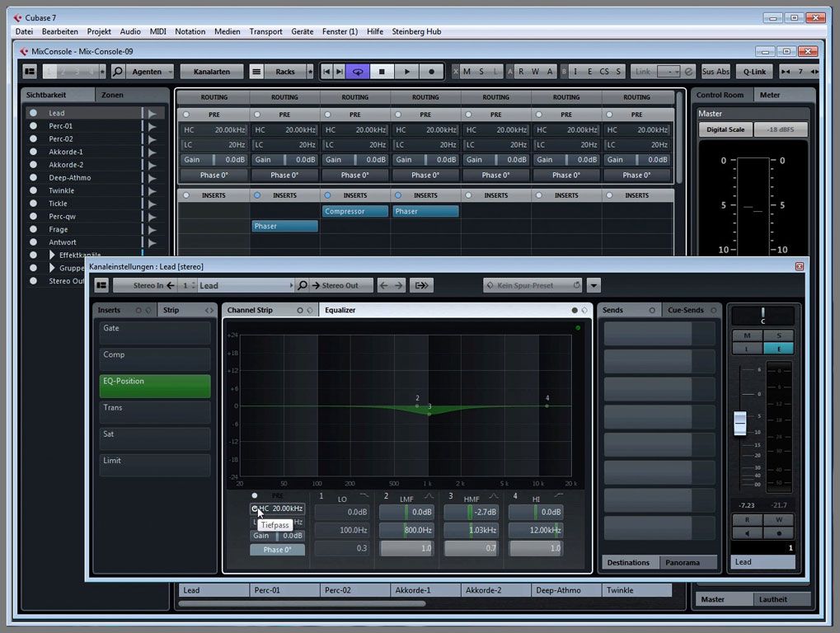
Task: Click the global Inserts bypass (I) button
Action: pos(575,71)
